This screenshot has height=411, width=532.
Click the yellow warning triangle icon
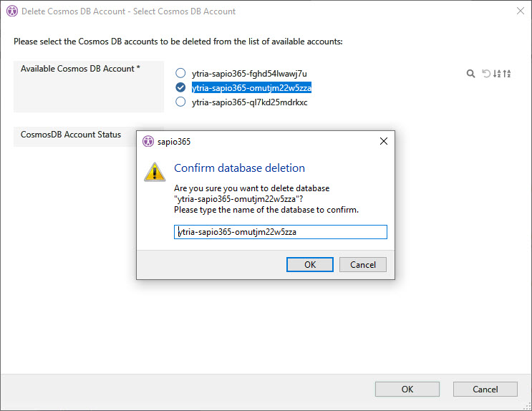[155, 172]
